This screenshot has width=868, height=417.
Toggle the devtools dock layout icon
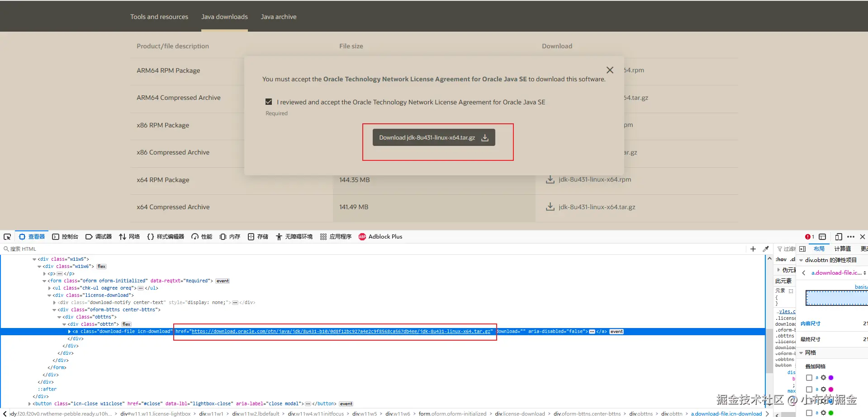(822, 237)
